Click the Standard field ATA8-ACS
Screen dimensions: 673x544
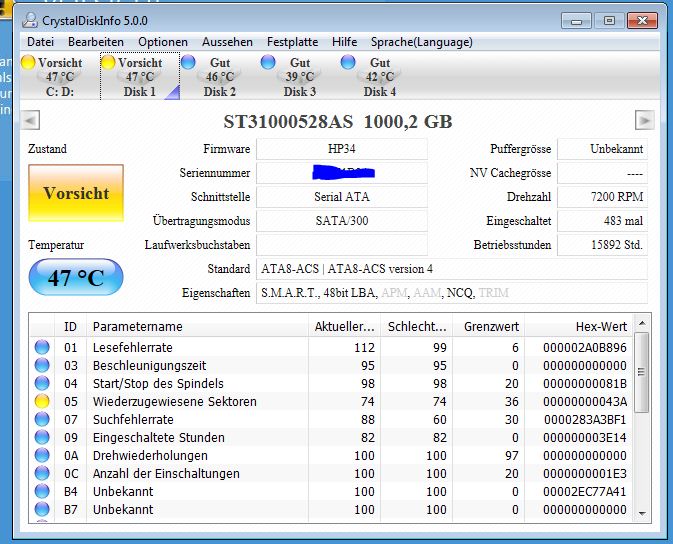pyautogui.click(x=452, y=269)
